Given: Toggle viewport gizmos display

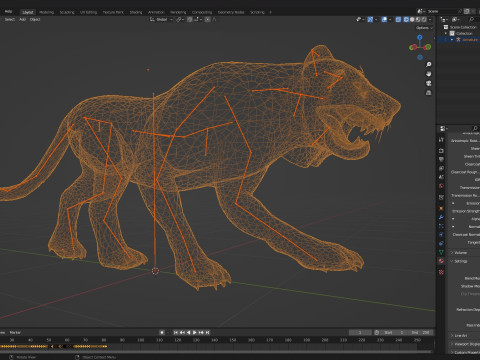Looking at the screenshot, I should pyautogui.click(x=370, y=19).
